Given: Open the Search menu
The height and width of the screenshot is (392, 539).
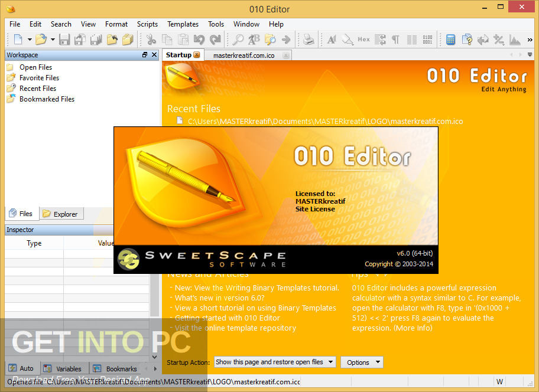Looking at the screenshot, I should tap(61, 24).
